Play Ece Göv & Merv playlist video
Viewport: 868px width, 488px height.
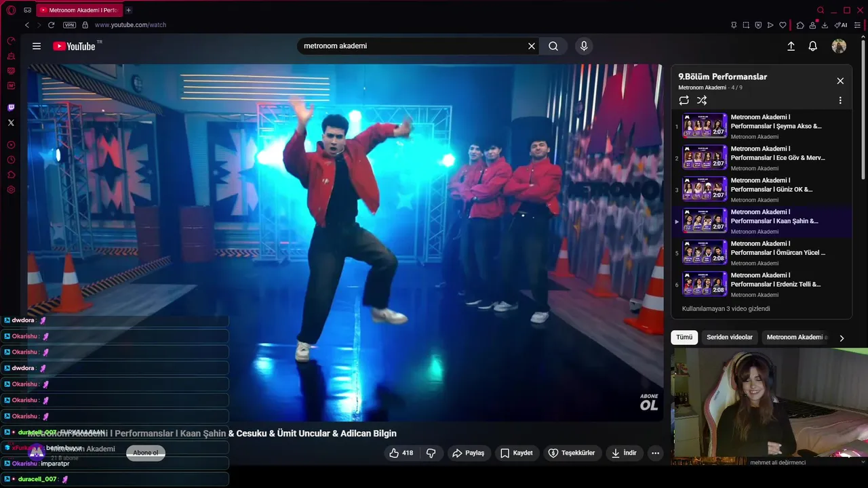coord(762,158)
